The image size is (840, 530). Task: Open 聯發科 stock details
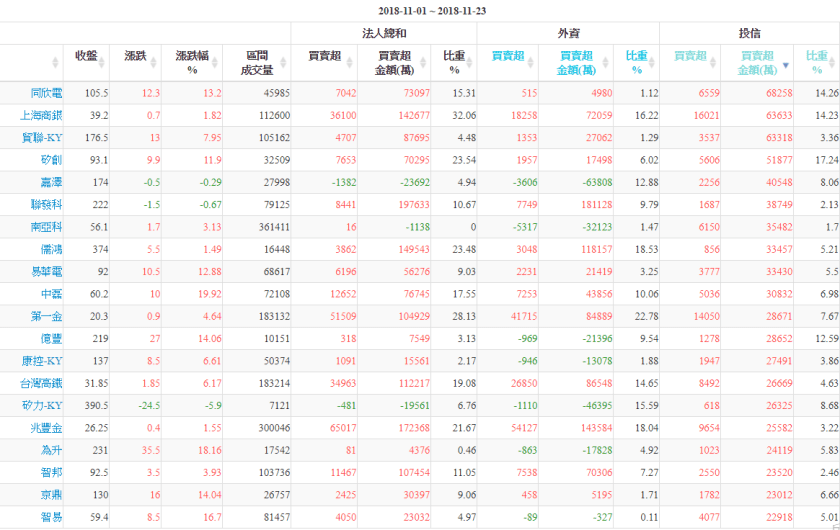tap(46, 204)
